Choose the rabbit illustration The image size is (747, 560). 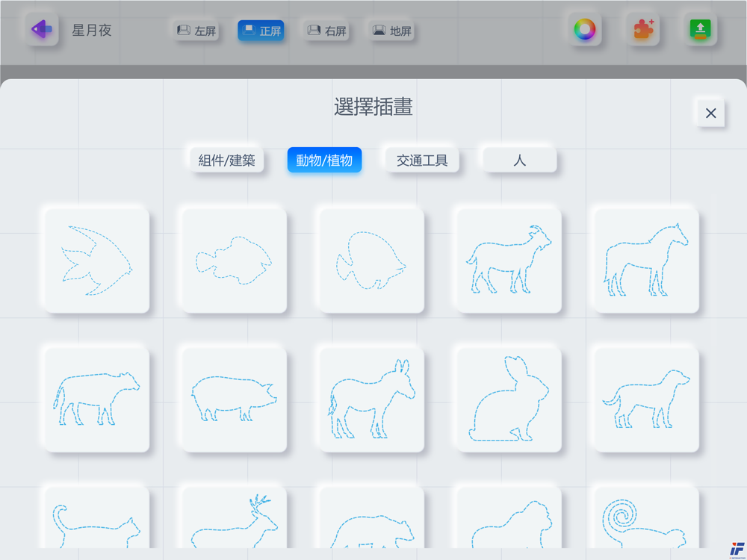pos(509,399)
